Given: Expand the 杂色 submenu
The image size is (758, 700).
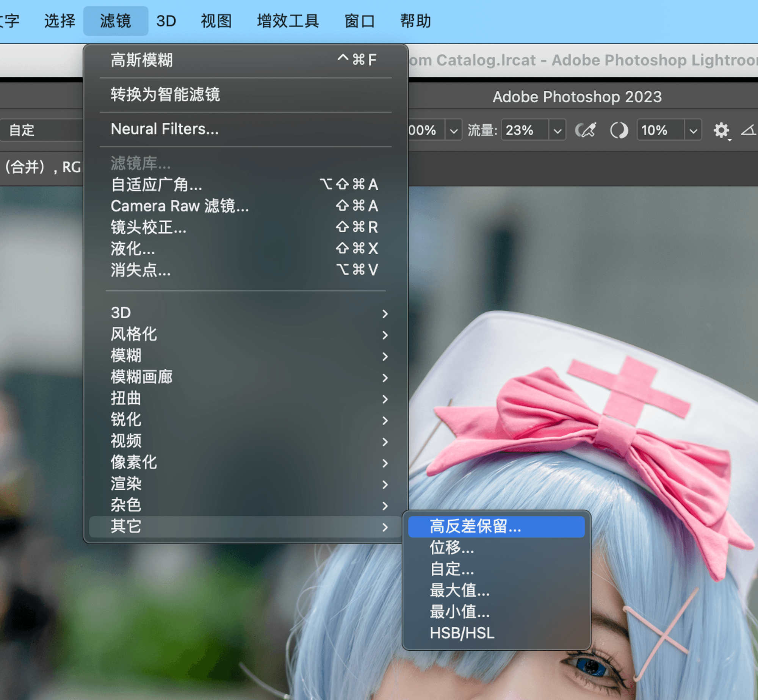Looking at the screenshot, I should 245,505.
